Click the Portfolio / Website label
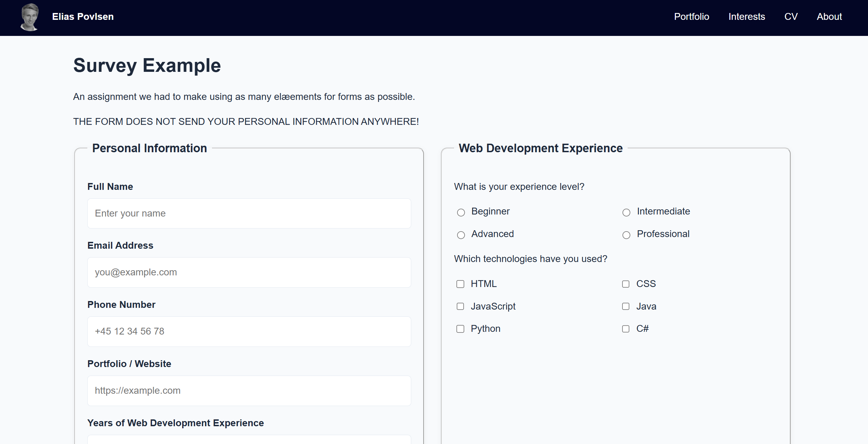This screenshot has height=444, width=868. pyautogui.click(x=129, y=364)
